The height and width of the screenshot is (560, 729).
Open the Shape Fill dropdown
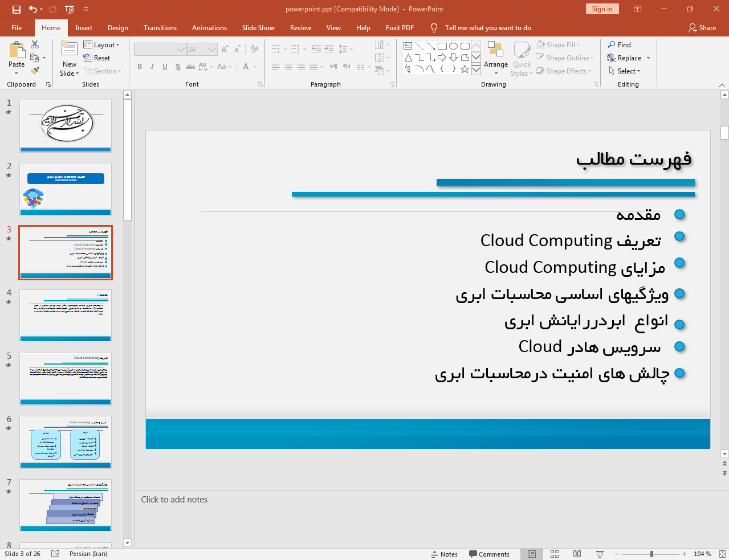558,44
